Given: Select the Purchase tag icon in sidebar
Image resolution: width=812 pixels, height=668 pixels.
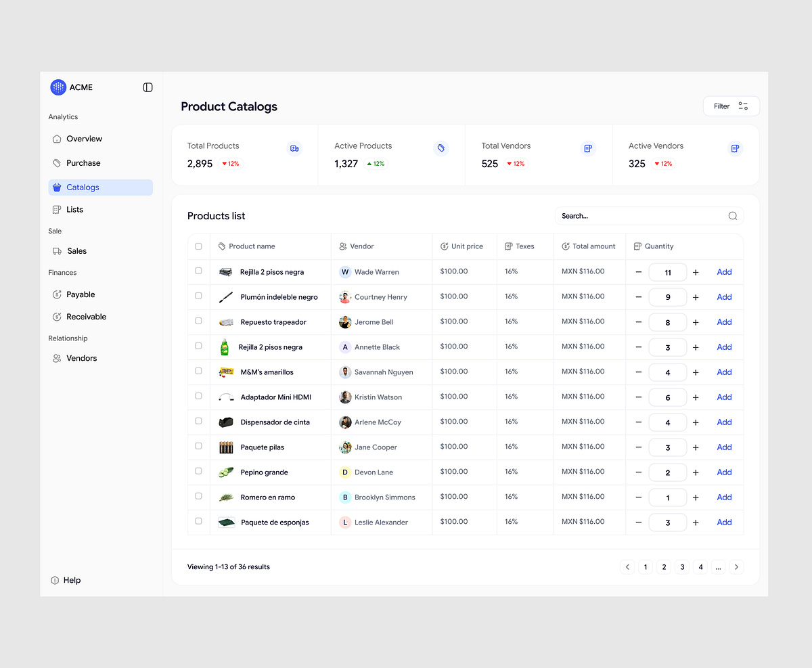Looking at the screenshot, I should click(x=57, y=162).
